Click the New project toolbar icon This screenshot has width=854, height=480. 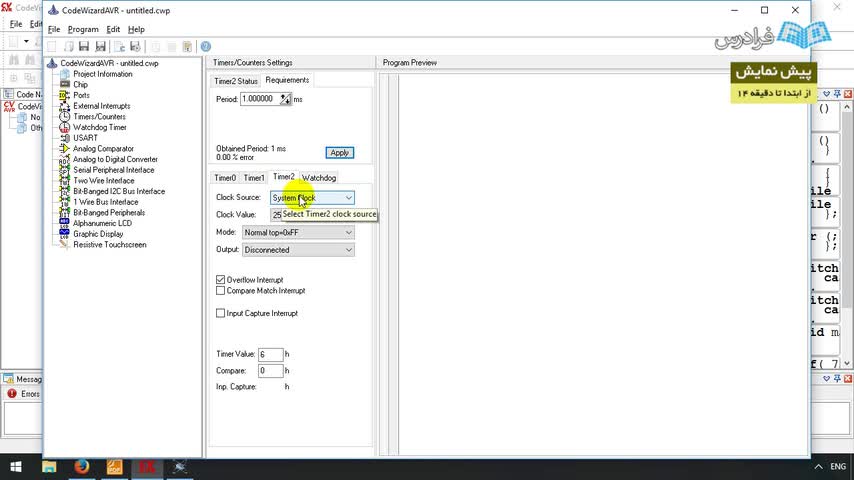click(52, 47)
